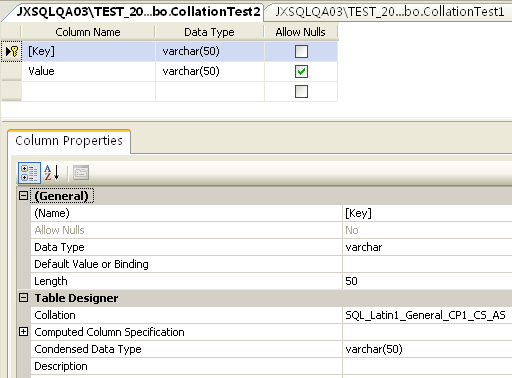This screenshot has height=378, width=512.
Task: Click varchar(50) data type for [Key] row
Action: click(210, 51)
